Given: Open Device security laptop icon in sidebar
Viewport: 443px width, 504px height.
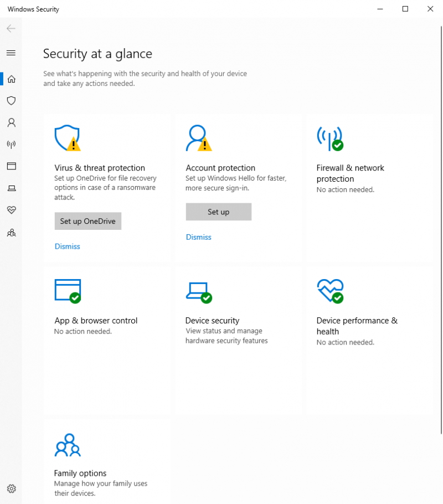Looking at the screenshot, I should 12,188.
